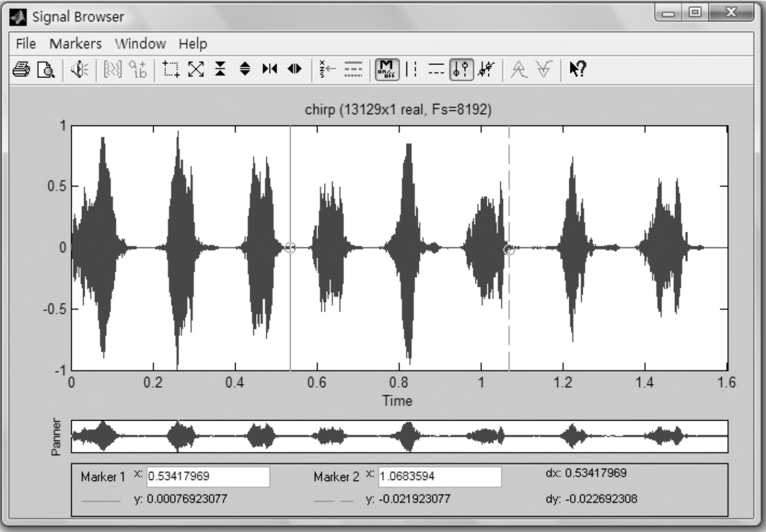Click the Display Complex Signals icon
The height and width of the screenshot is (532, 766).
coord(138,70)
